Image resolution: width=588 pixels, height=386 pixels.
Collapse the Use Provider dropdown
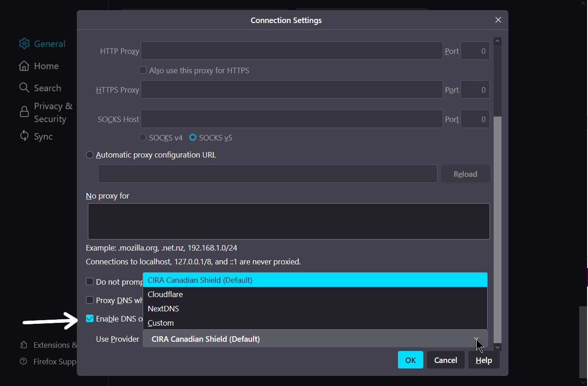pos(315,339)
